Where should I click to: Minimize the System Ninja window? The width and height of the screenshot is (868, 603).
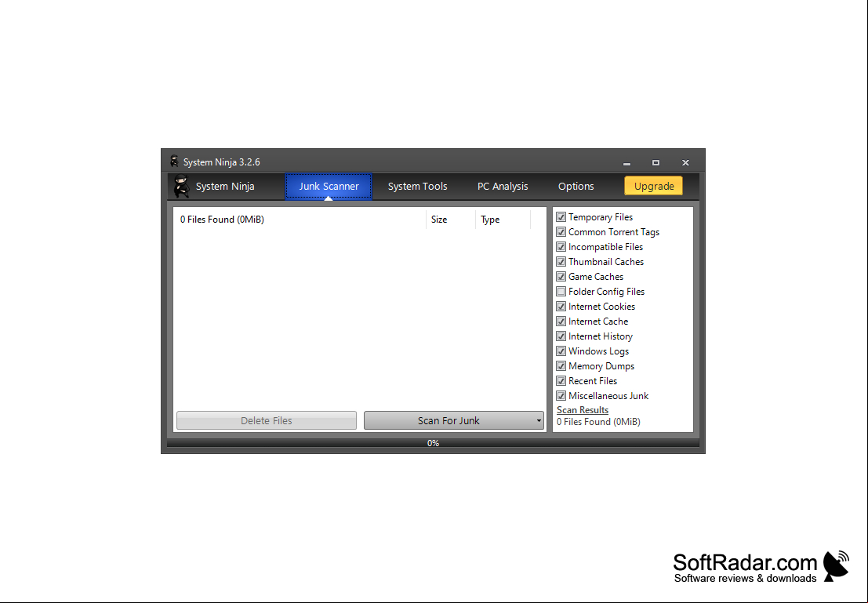[626, 163]
